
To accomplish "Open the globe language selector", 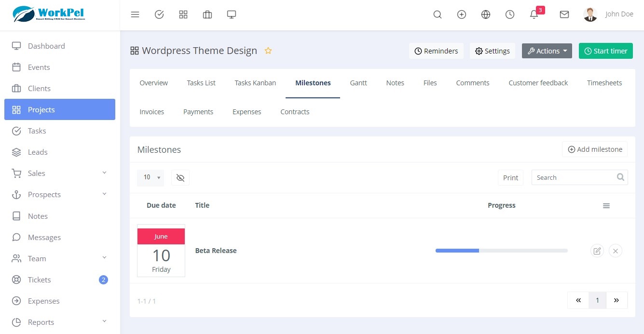I will 486,14.
